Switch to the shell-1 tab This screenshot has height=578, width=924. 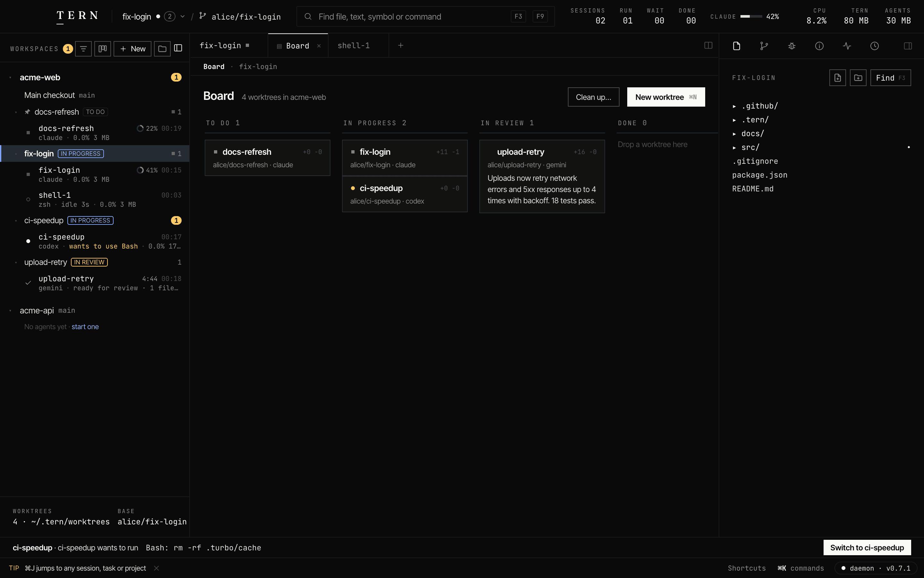click(358, 46)
